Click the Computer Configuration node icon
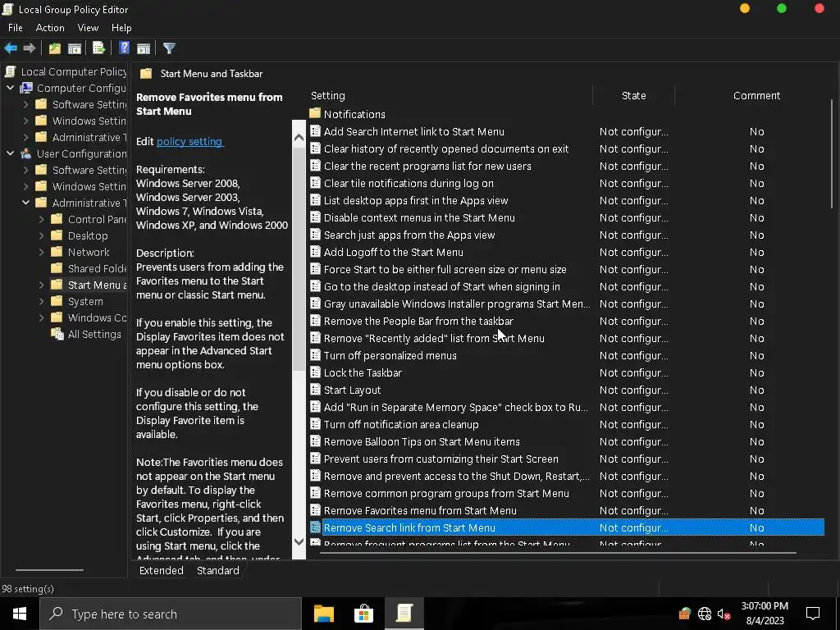Viewport: 840px width, 630px height. tap(26, 88)
